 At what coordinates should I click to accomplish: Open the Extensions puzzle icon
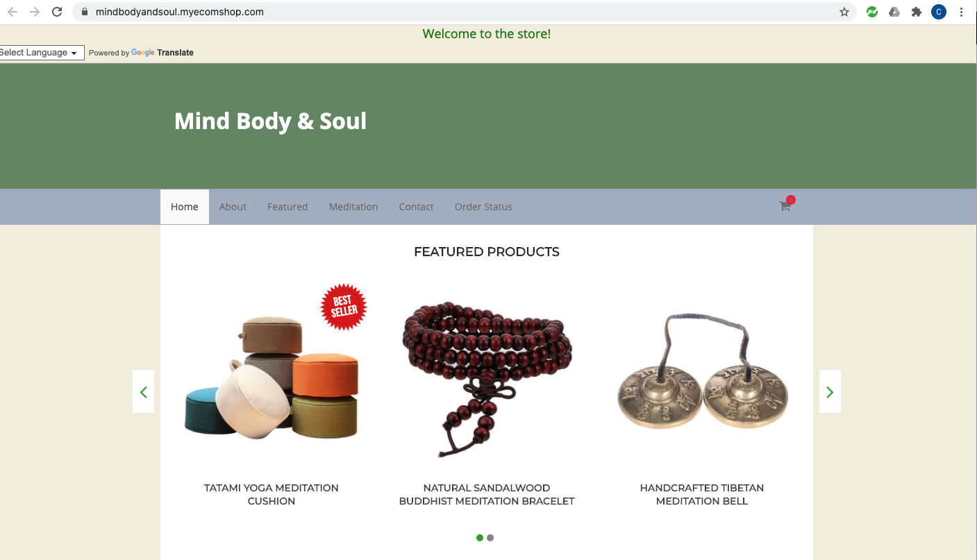pyautogui.click(x=917, y=12)
